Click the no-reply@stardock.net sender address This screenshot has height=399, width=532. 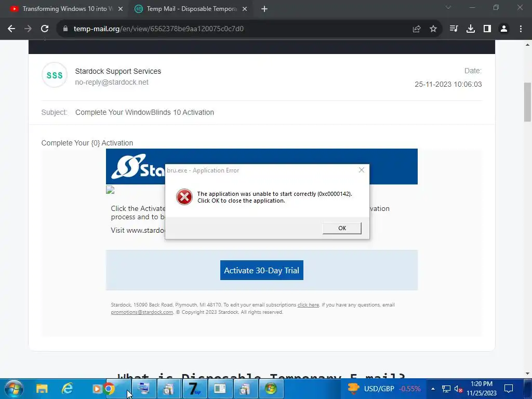[x=112, y=83]
